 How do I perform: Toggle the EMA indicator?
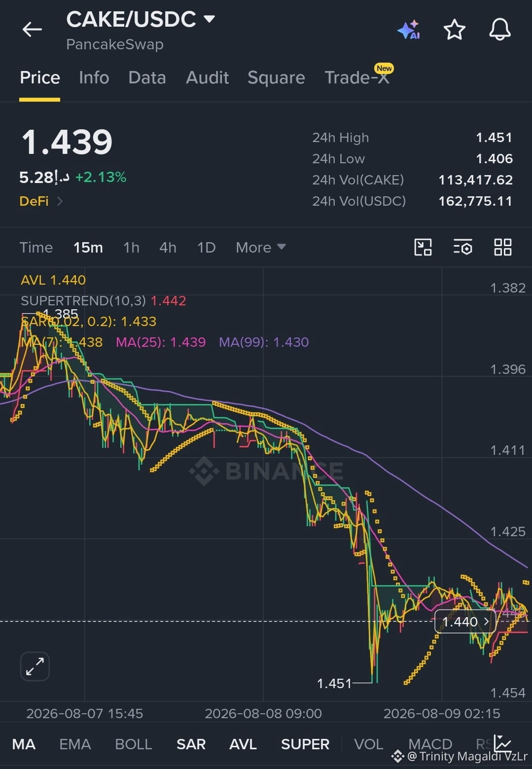click(75, 744)
